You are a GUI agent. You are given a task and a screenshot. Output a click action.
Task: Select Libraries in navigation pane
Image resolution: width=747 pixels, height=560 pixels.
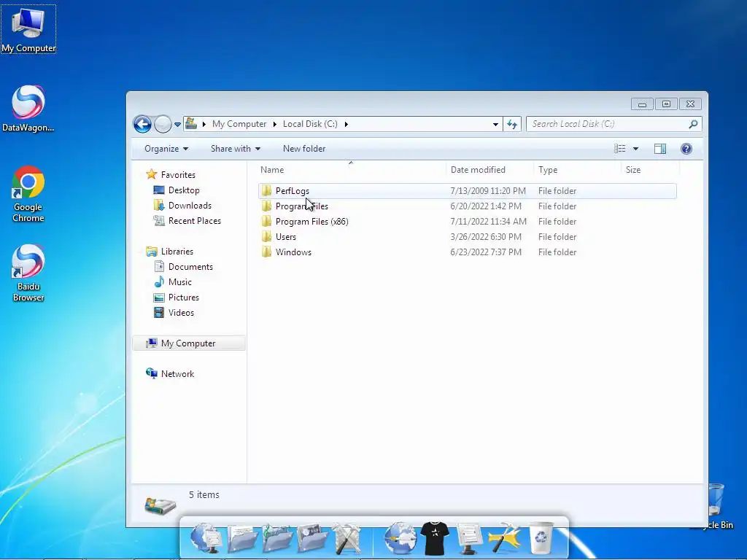[x=177, y=252]
